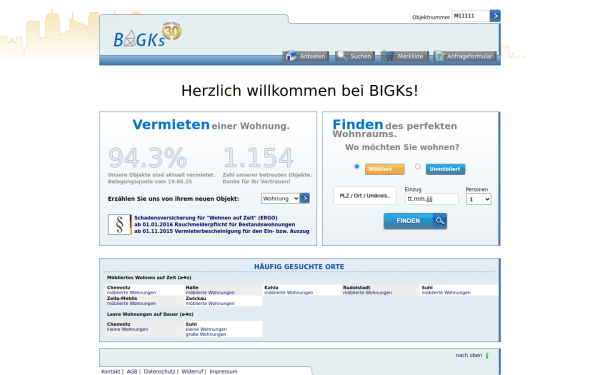Open the Widerruf footer link
This screenshot has width=600, height=375.
pyautogui.click(x=192, y=372)
